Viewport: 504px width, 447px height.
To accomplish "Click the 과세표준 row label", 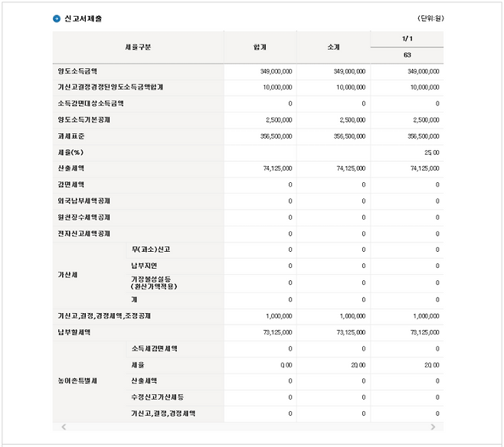I will [70, 135].
